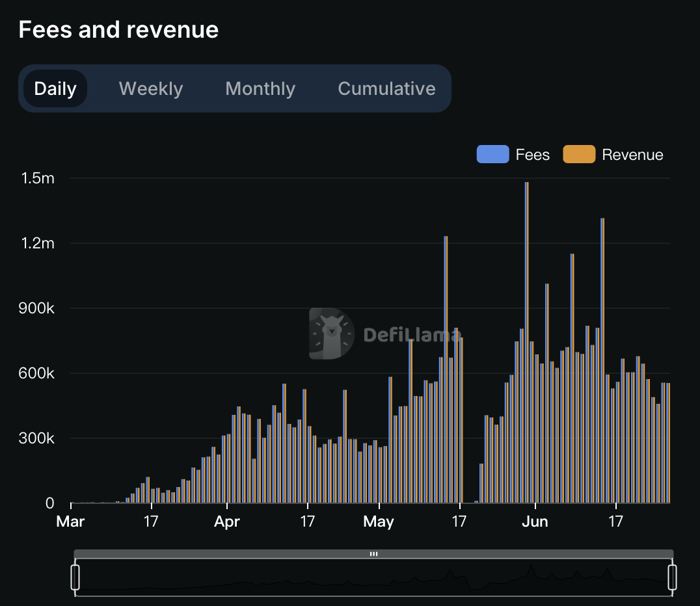Switch to the Weekly view tab
Screen dimensions: 700x606
tap(151, 88)
